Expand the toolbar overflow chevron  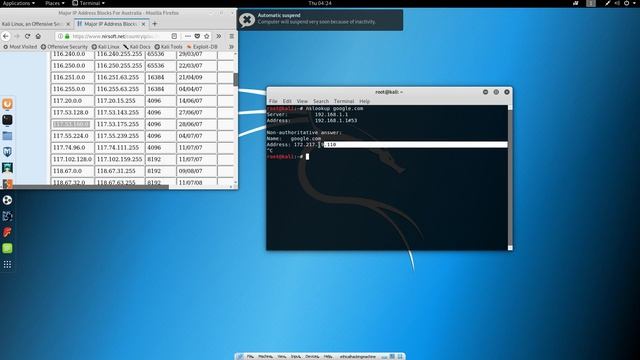(219, 36)
